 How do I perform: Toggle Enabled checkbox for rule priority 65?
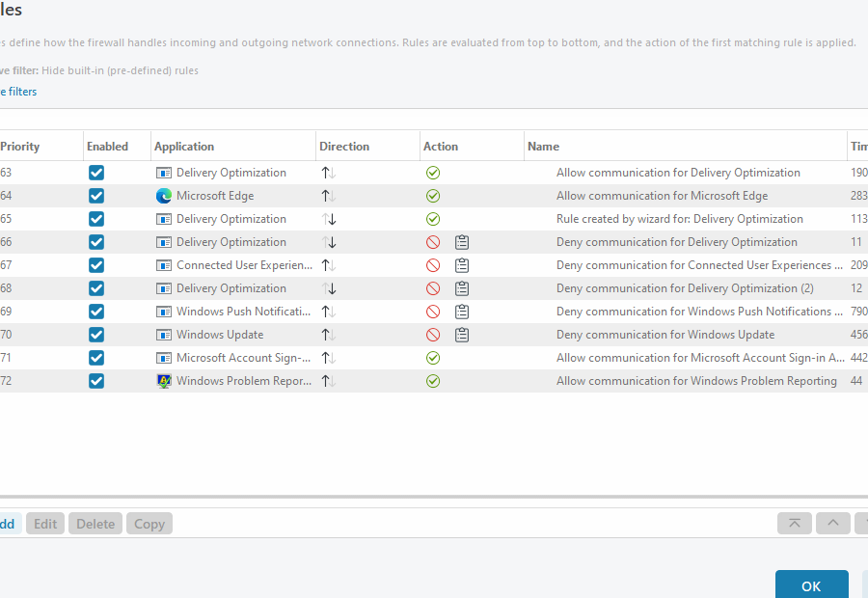tap(96, 219)
